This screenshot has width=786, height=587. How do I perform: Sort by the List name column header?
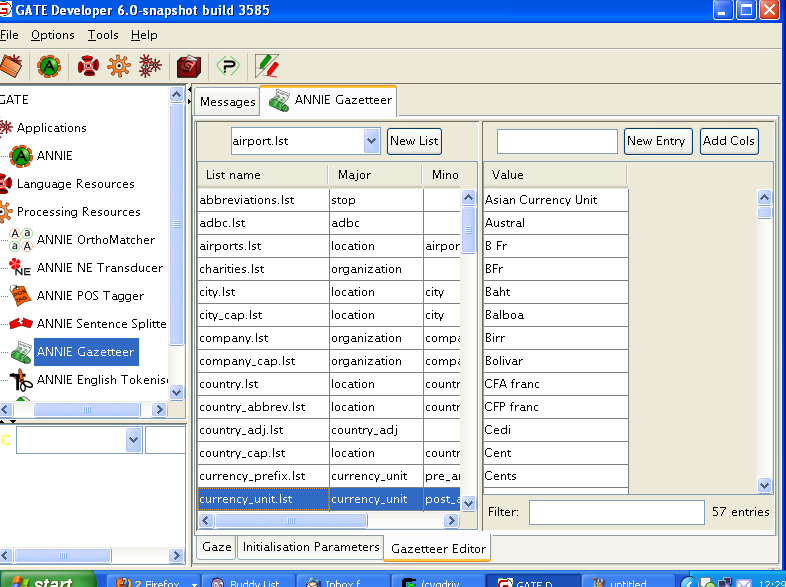point(263,175)
